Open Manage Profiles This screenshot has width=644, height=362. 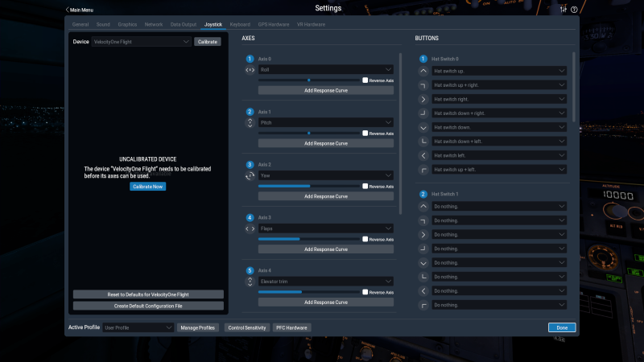coord(197,328)
